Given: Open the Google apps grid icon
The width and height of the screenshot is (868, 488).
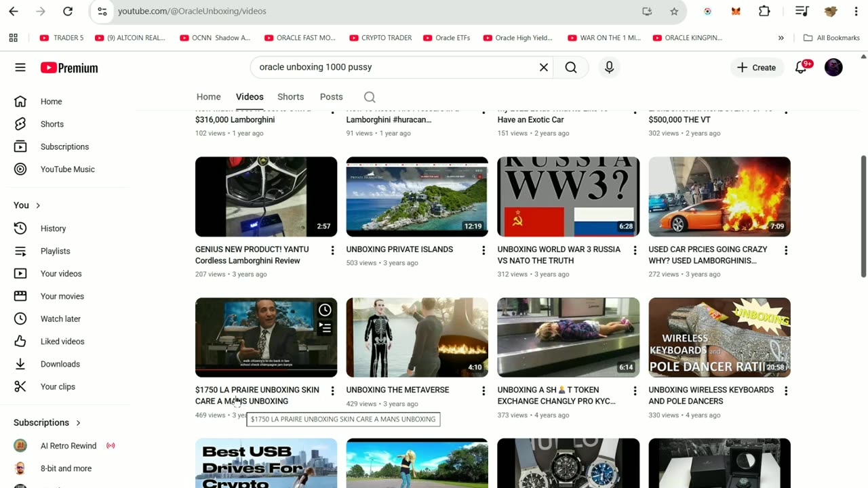Looking at the screenshot, I should point(13,38).
